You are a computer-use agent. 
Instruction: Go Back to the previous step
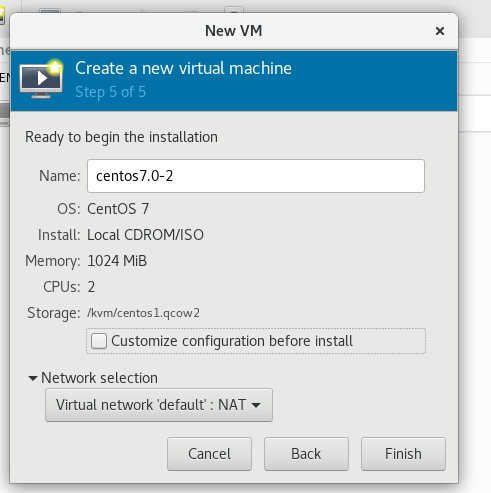point(306,454)
